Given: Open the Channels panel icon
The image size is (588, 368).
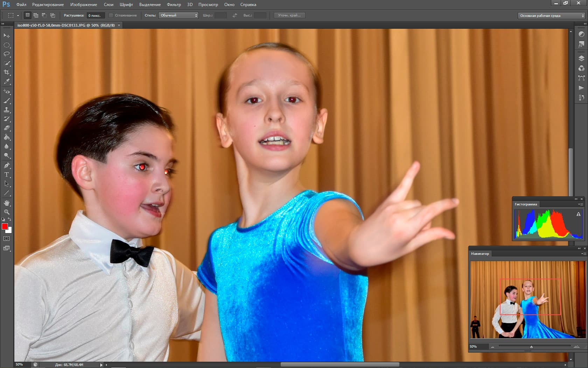Looking at the screenshot, I should tap(581, 68).
